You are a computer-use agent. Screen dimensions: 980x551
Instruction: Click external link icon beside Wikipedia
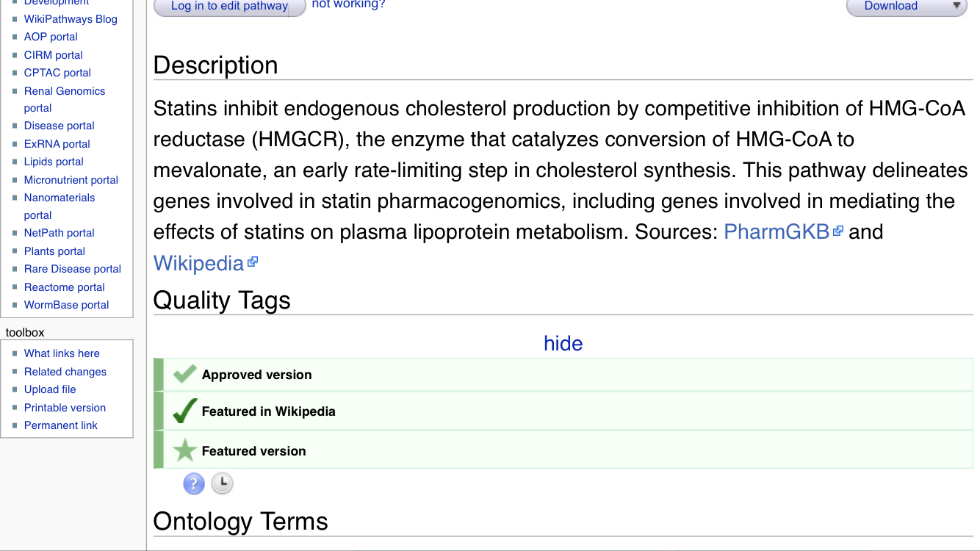(253, 262)
